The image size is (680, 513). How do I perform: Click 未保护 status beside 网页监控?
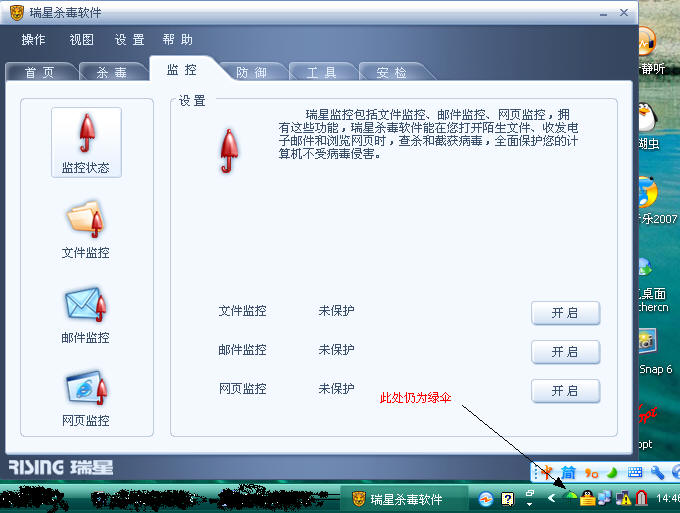pyautogui.click(x=337, y=389)
